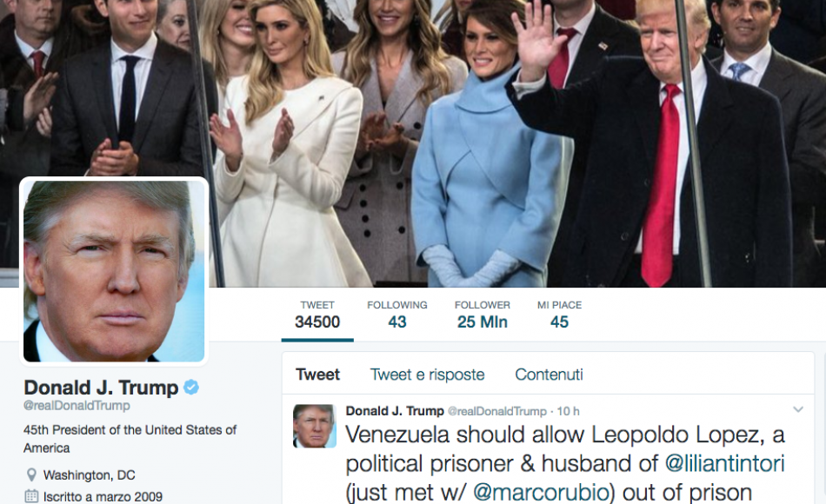The width and height of the screenshot is (826, 504).
Task: Open the MI PIACE count 45
Action: pos(559,315)
